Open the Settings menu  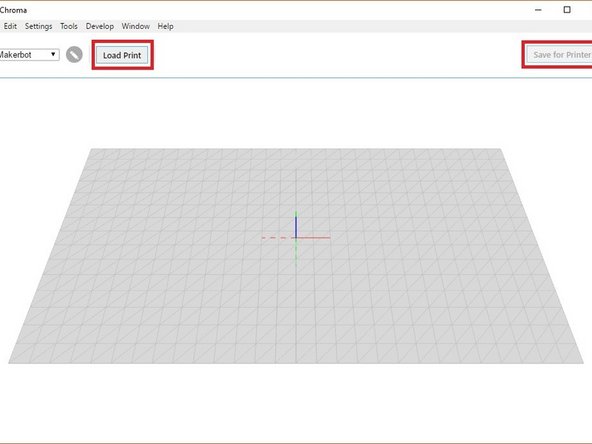(x=39, y=26)
